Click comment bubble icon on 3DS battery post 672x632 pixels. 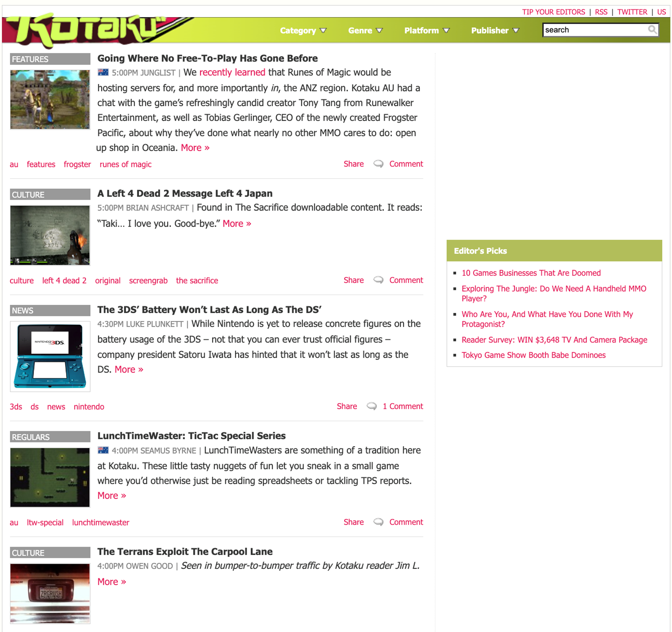point(371,406)
